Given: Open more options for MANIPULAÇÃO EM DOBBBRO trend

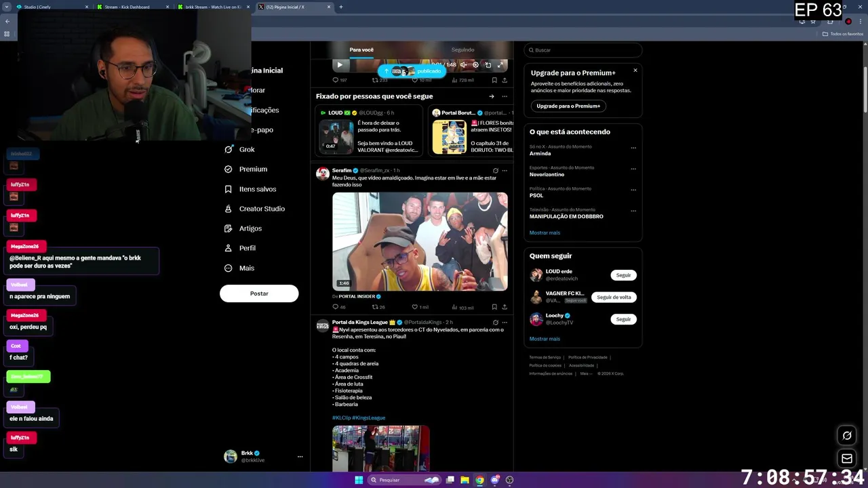Looking at the screenshot, I should pyautogui.click(x=633, y=211).
